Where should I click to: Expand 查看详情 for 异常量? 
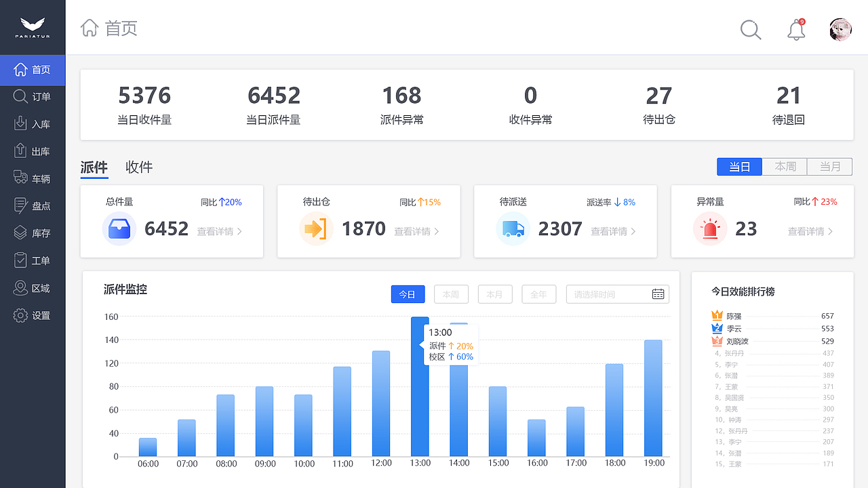806,231
